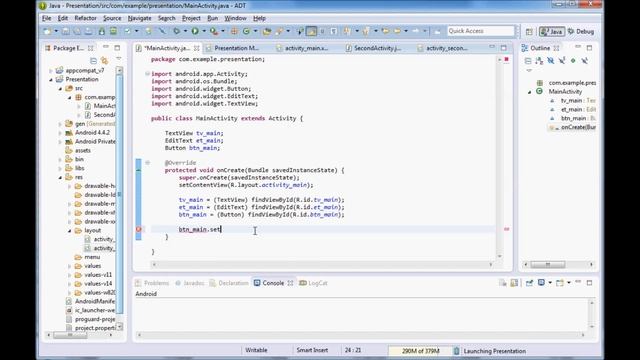Click the green Run button in toolbar
This screenshot has width=640, height=360.
195,31
